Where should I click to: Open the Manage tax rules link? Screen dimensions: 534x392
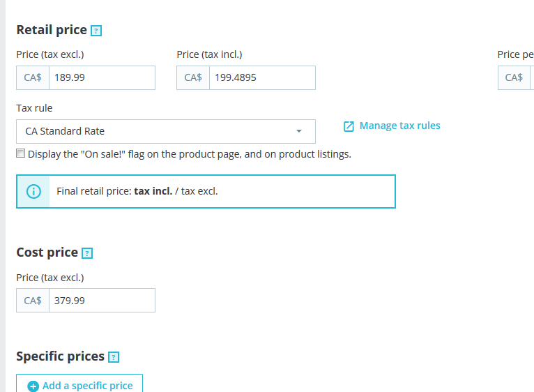click(x=399, y=126)
